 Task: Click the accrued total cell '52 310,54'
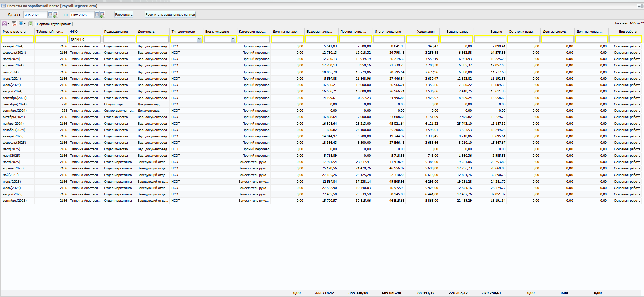pyautogui.click(x=389, y=175)
